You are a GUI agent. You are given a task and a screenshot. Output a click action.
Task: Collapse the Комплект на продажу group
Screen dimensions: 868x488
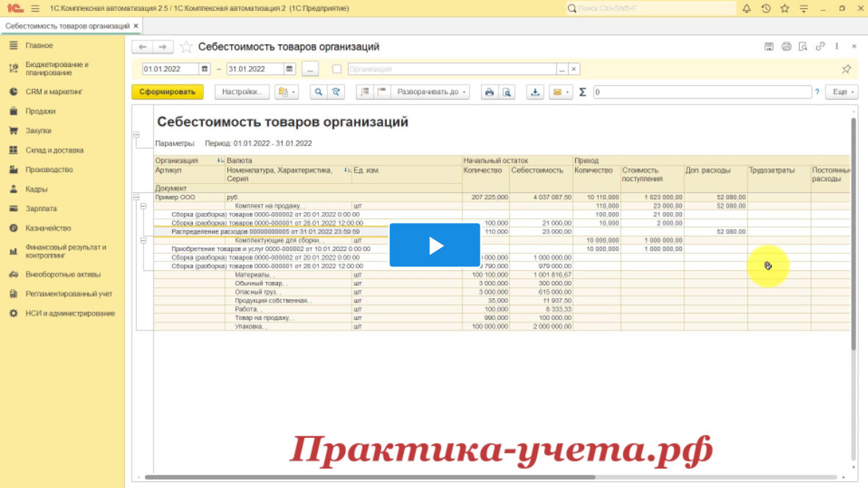click(x=143, y=206)
